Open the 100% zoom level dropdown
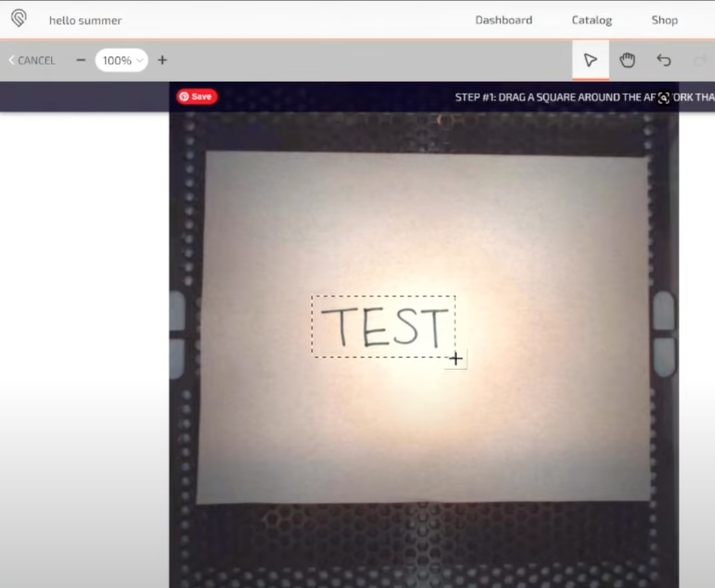 point(122,60)
